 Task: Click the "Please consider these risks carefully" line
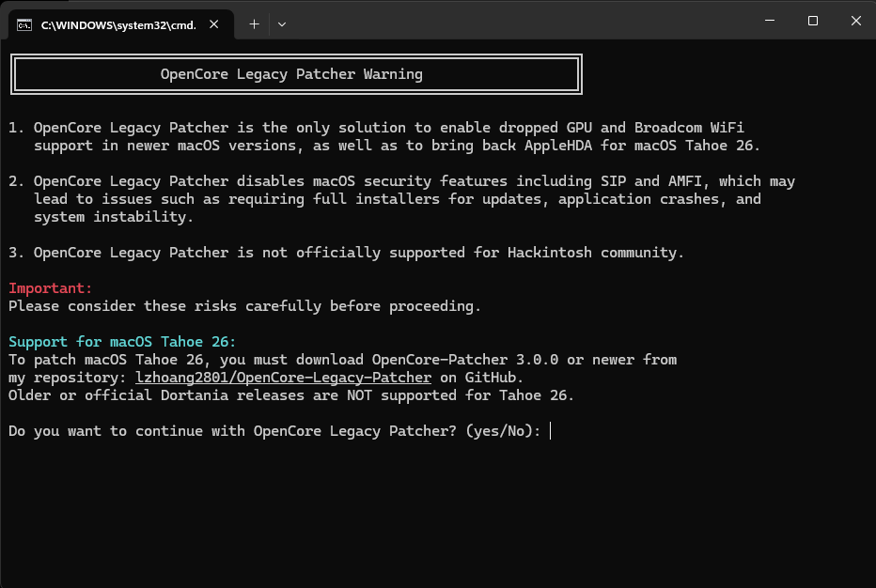(x=244, y=306)
